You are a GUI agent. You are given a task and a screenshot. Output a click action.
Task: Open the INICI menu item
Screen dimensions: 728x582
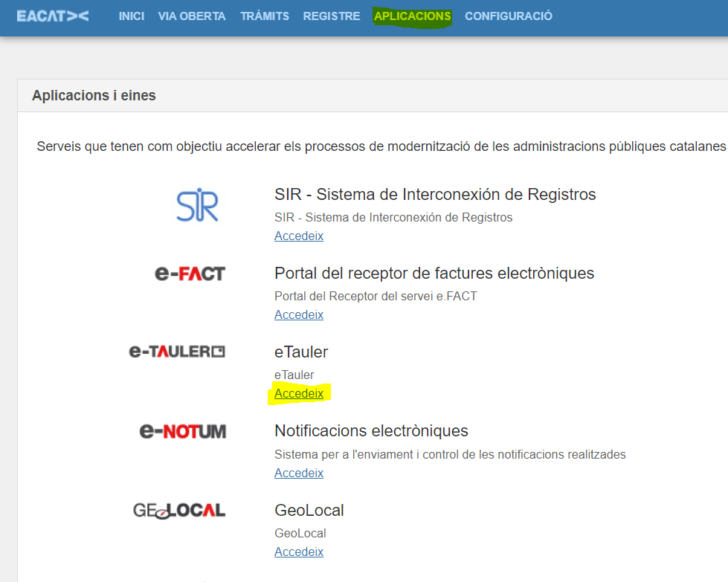pyautogui.click(x=132, y=16)
